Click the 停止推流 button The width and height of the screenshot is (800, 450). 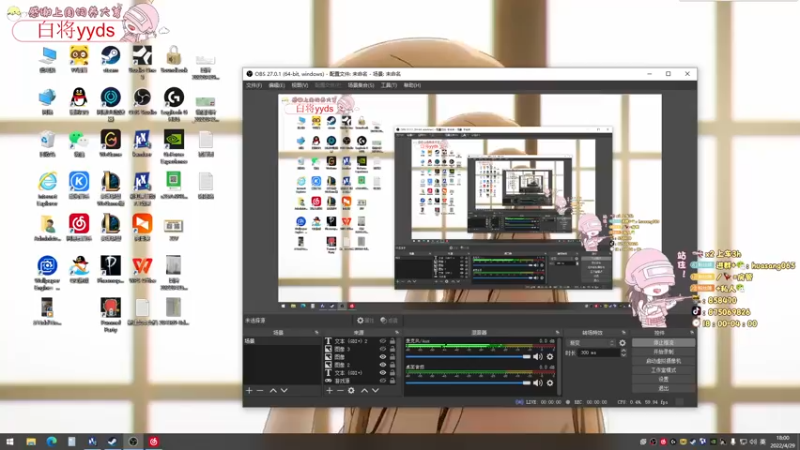(663, 343)
